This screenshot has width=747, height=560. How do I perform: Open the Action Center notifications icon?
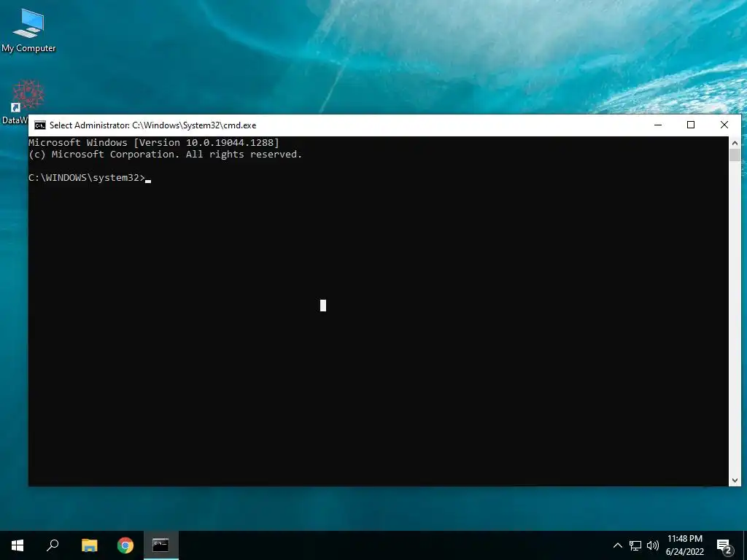pyautogui.click(x=724, y=545)
